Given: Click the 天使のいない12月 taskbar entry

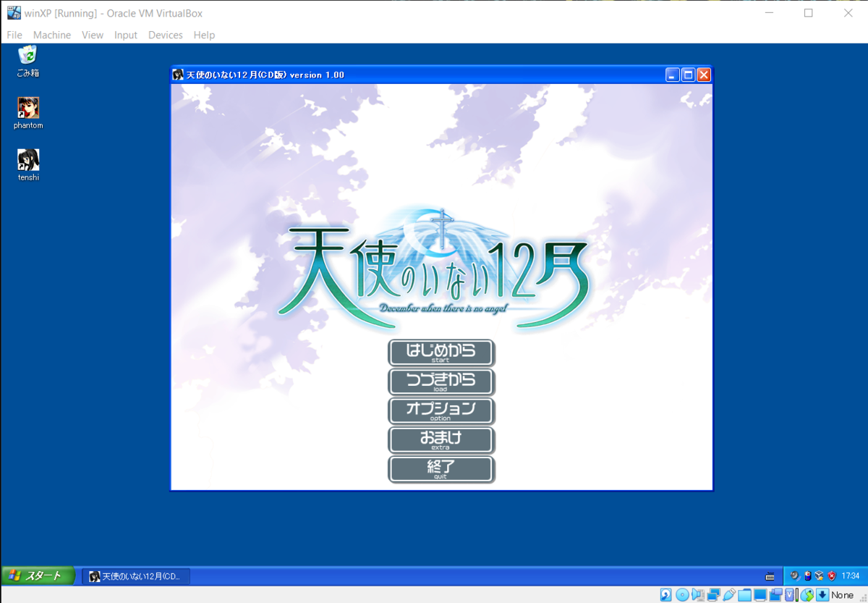Looking at the screenshot, I should point(136,576).
